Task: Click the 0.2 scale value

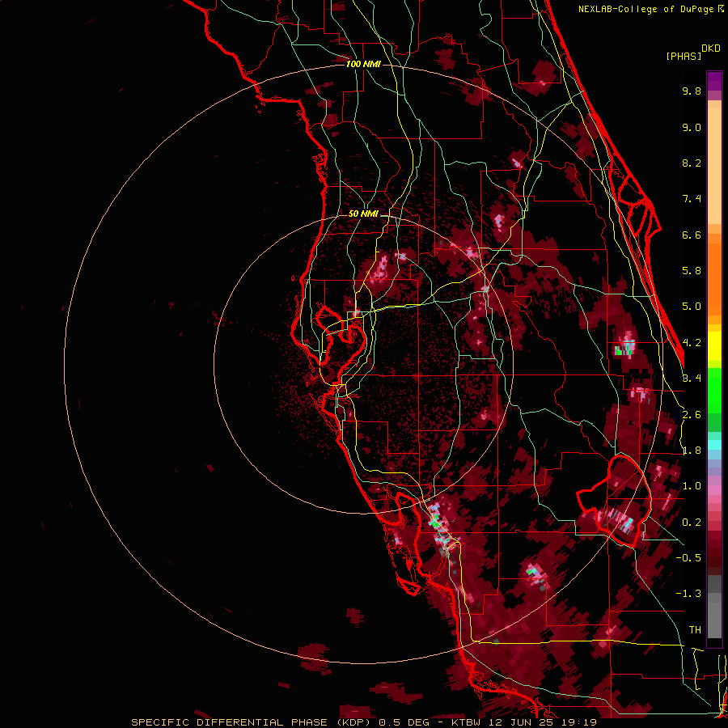Action: (x=692, y=523)
